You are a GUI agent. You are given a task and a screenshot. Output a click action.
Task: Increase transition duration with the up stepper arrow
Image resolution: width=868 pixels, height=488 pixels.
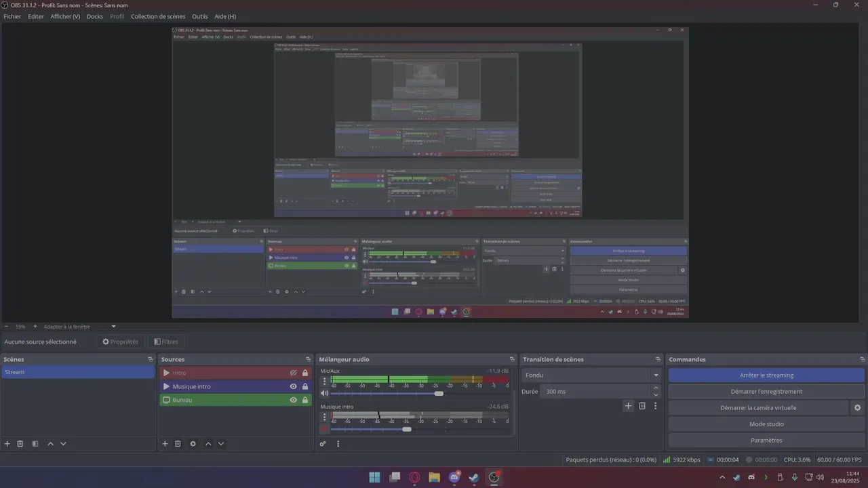[x=655, y=388]
